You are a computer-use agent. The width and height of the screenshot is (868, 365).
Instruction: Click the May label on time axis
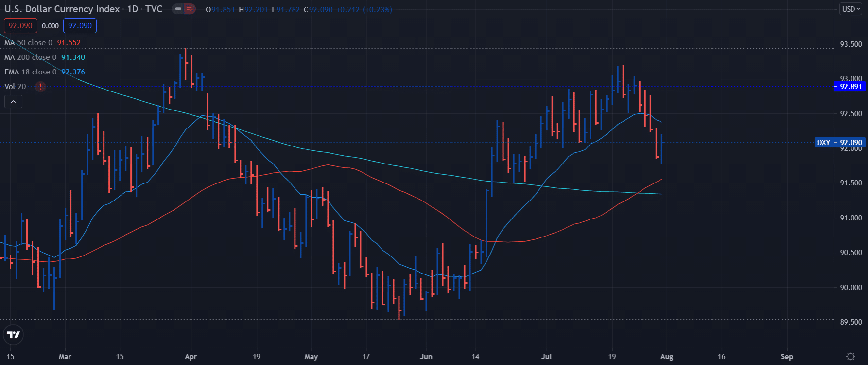311,357
